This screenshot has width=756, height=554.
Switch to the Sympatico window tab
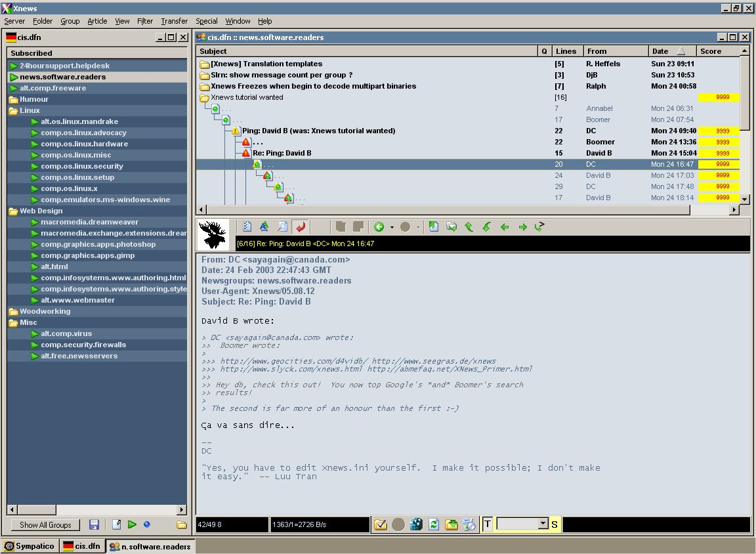point(30,546)
